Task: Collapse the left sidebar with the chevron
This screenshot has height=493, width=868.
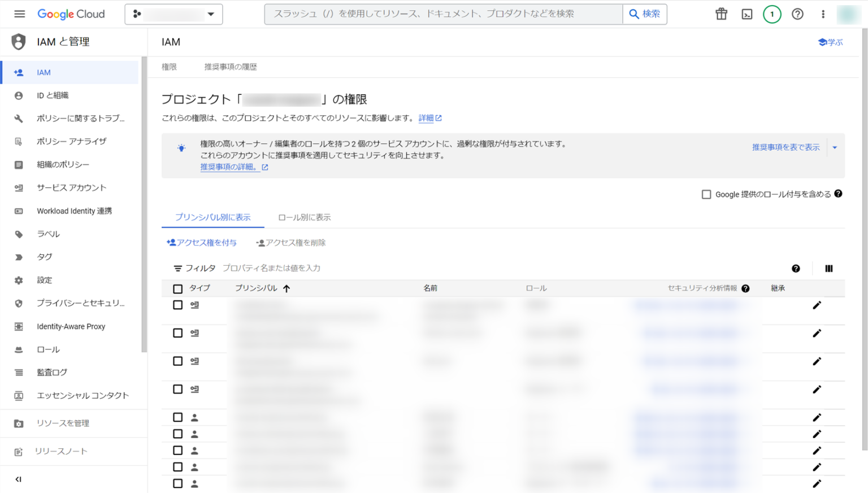Action: click(x=18, y=479)
